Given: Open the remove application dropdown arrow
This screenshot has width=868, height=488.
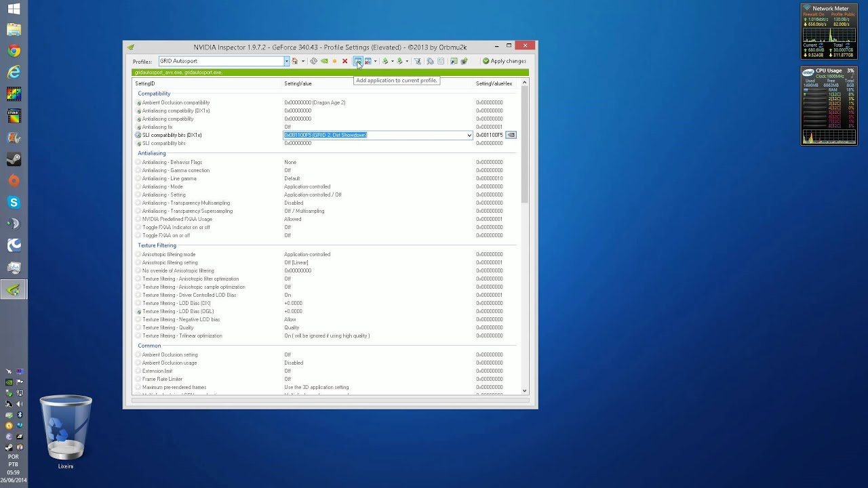Looking at the screenshot, I should tap(375, 61).
